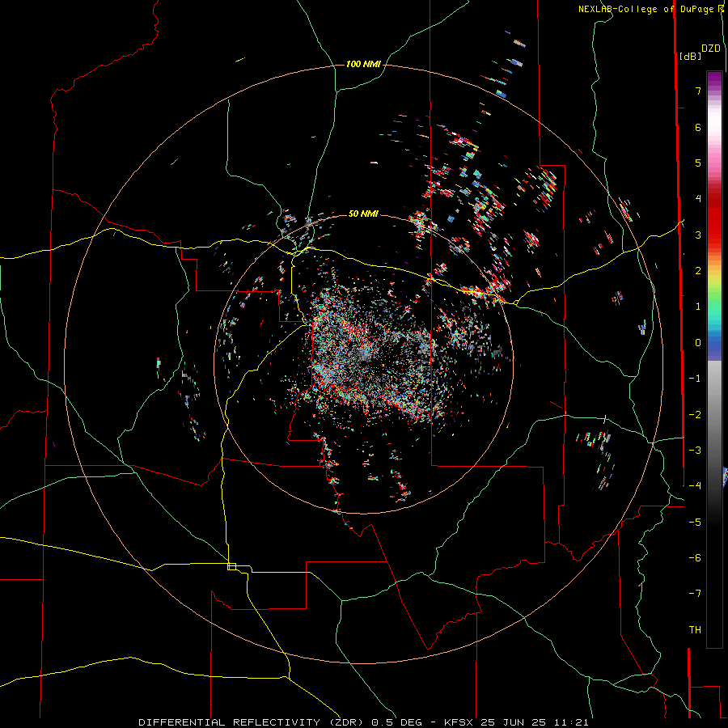Click the 3 value on the dB scale
Image resolution: width=728 pixels, height=728 pixels.
pyautogui.click(x=698, y=235)
